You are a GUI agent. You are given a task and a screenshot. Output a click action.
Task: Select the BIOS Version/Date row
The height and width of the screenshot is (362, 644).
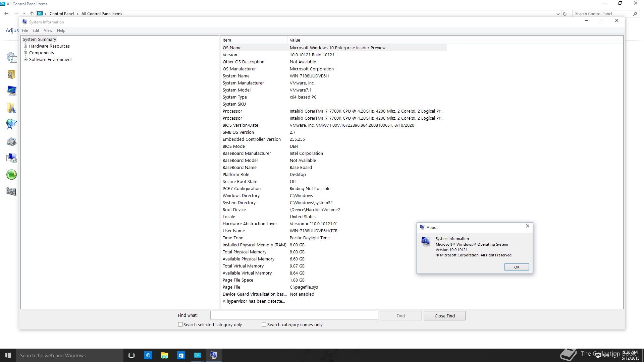(x=334, y=125)
